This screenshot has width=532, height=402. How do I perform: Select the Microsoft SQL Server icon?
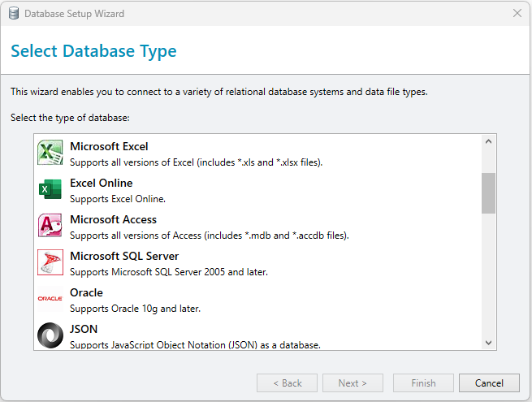50,262
